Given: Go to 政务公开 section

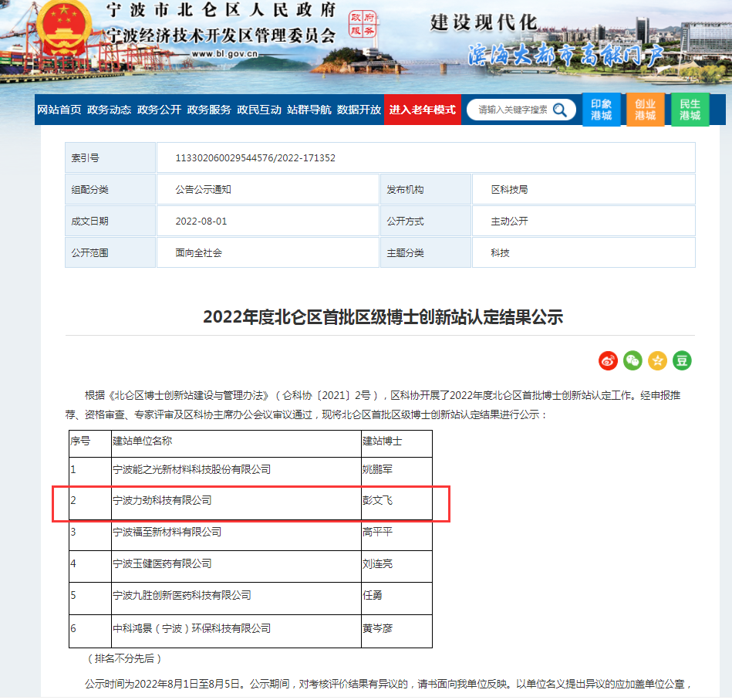Looking at the screenshot, I should point(159,110).
